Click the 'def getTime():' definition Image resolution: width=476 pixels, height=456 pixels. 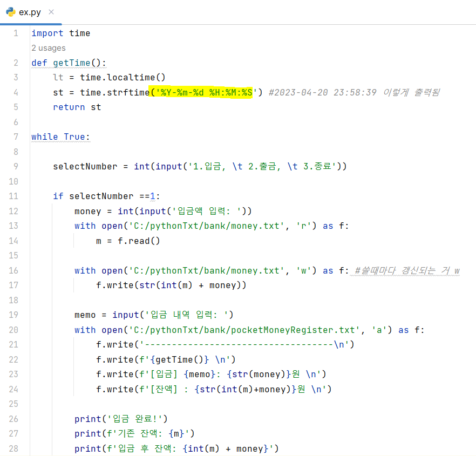(69, 63)
